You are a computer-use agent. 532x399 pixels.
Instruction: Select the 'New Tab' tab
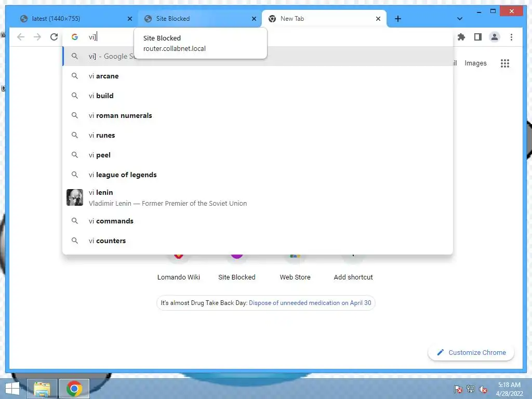point(324,19)
